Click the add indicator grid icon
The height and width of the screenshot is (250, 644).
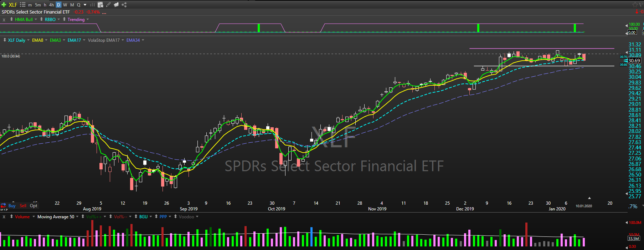[100, 5]
